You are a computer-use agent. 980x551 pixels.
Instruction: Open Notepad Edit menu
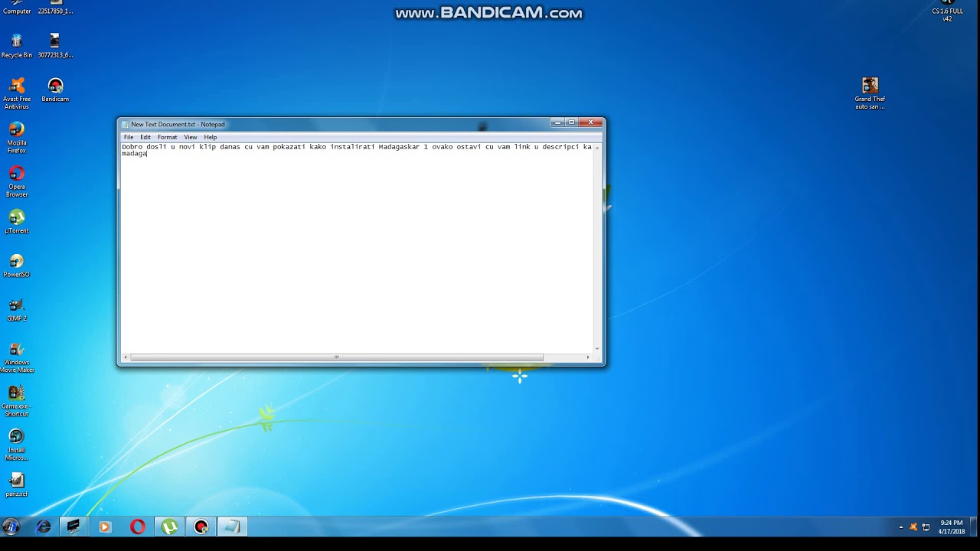click(145, 137)
